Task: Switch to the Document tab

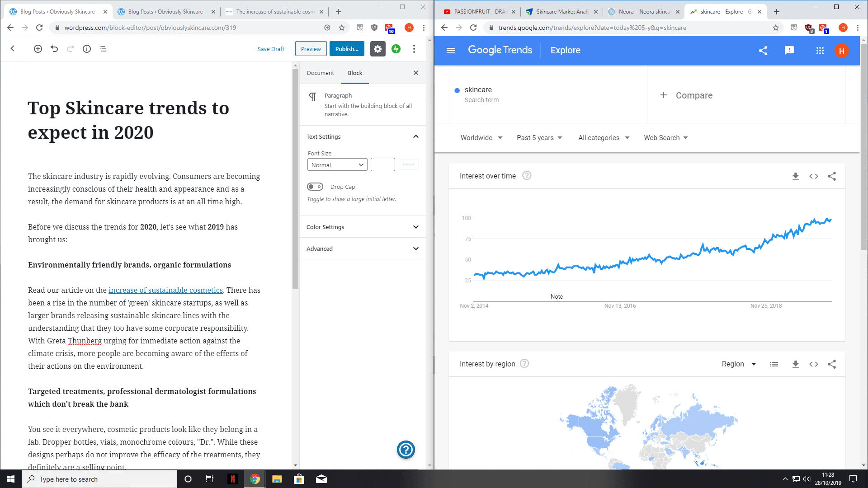Action: [x=320, y=73]
